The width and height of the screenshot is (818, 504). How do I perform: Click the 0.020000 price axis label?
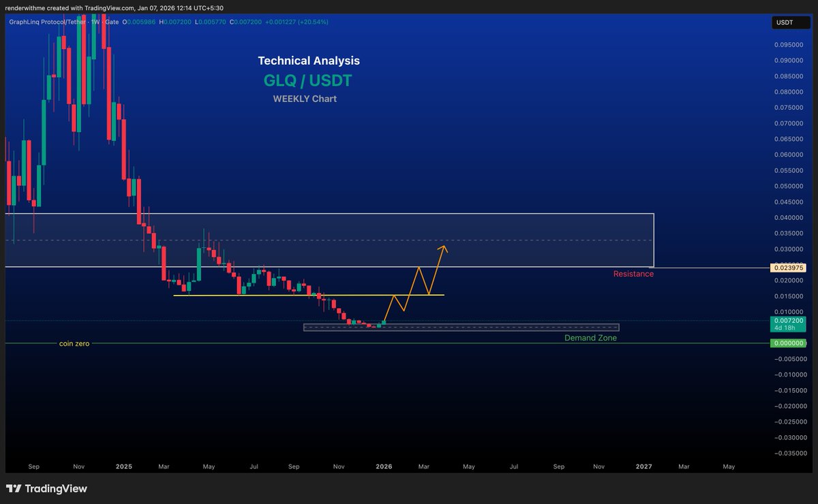(788, 281)
